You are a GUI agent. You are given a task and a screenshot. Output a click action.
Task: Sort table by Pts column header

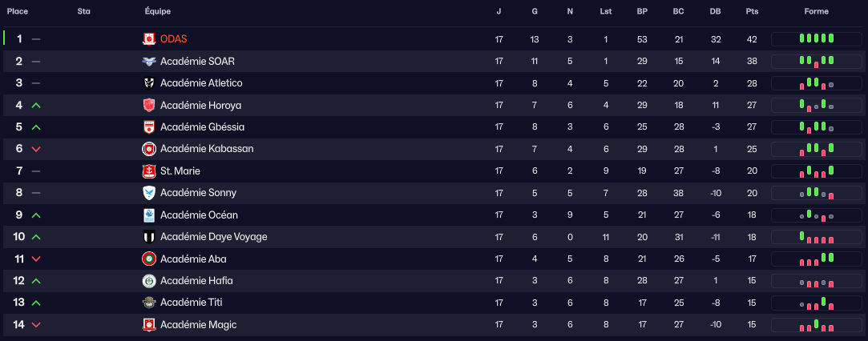(x=752, y=11)
